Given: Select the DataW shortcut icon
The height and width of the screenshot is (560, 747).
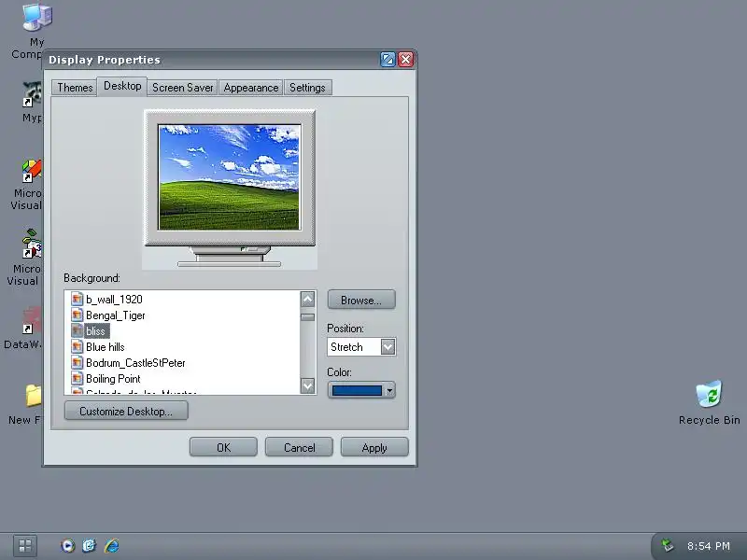Looking at the screenshot, I should [32, 320].
